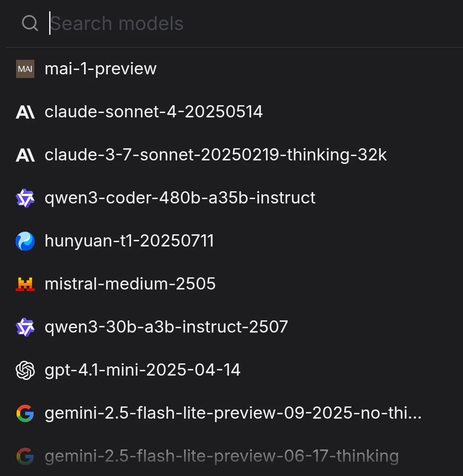463x476 pixels.
Task: Click the OpenAI logo icon
Action: point(25,370)
